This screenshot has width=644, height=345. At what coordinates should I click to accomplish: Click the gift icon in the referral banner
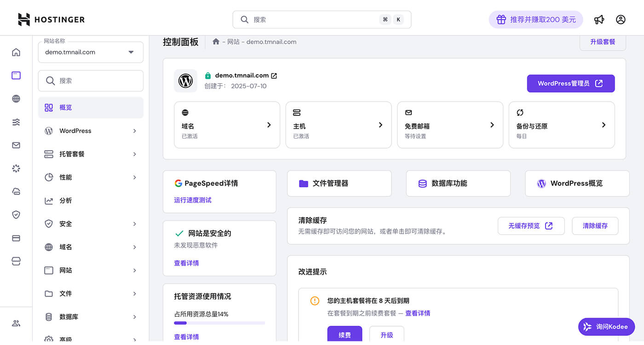(501, 20)
